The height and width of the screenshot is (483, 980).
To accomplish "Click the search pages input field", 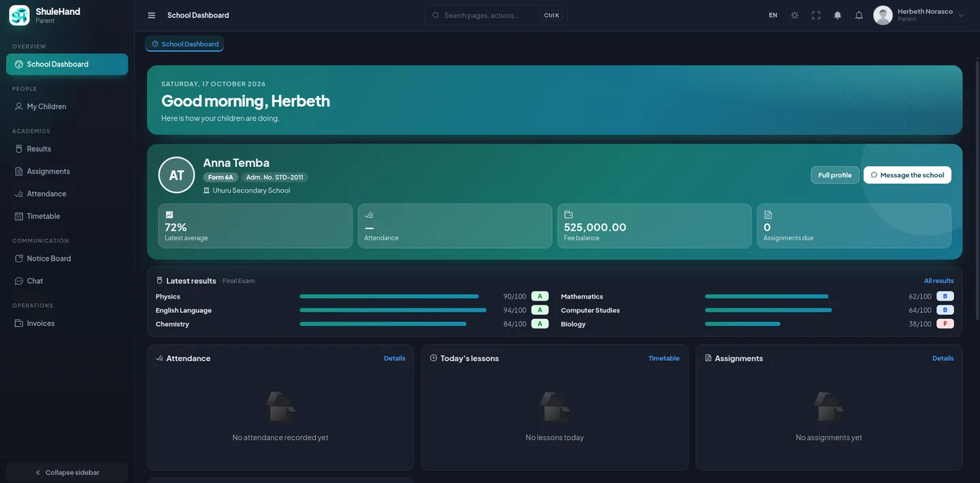I will coord(496,15).
